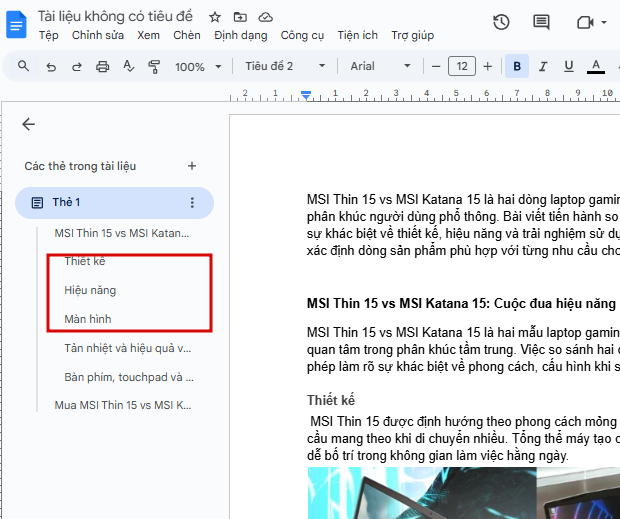
Task: Open the comments panel icon
Action: (541, 22)
